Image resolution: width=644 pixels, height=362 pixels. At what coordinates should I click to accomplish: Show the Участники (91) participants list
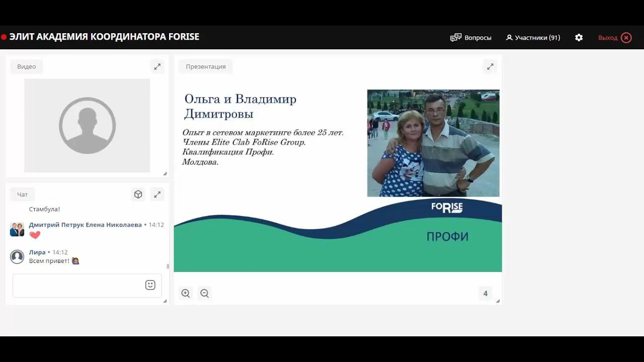pos(533,38)
